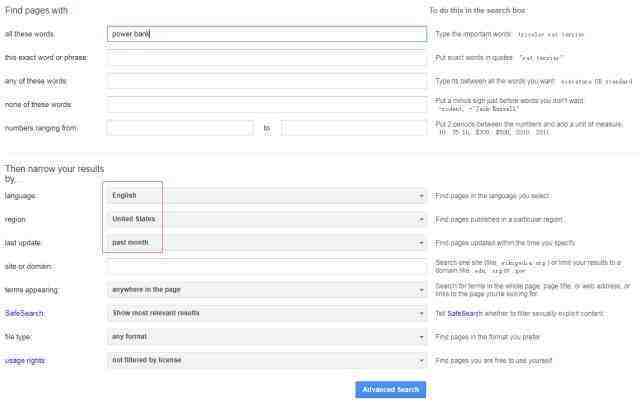Click the 'numbers ranging from' start field
Viewport: 640px width, 406px height.
pos(180,128)
